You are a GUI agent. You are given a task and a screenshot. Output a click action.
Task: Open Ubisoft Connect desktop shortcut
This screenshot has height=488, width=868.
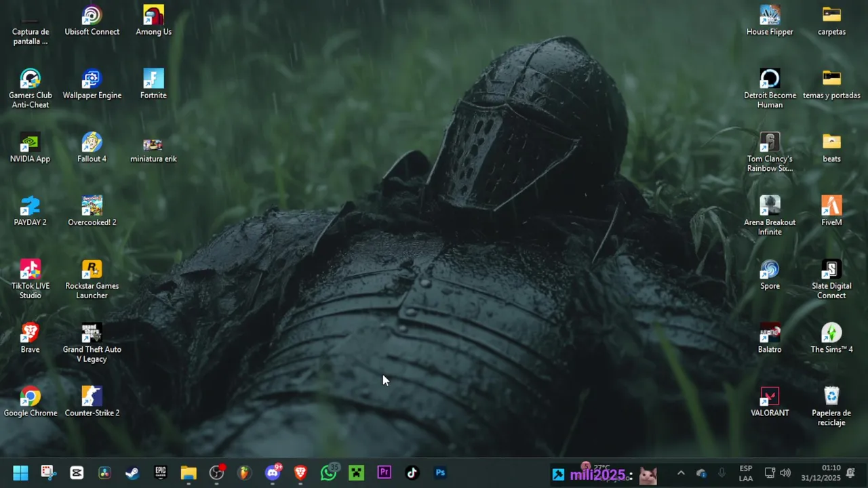point(92,21)
